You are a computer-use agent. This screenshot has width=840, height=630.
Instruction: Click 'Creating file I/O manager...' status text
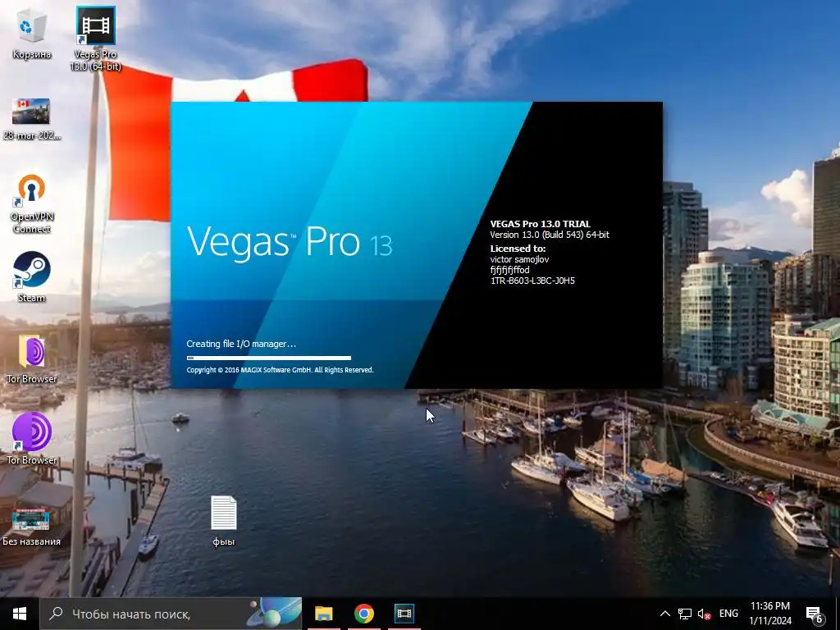[x=241, y=344]
